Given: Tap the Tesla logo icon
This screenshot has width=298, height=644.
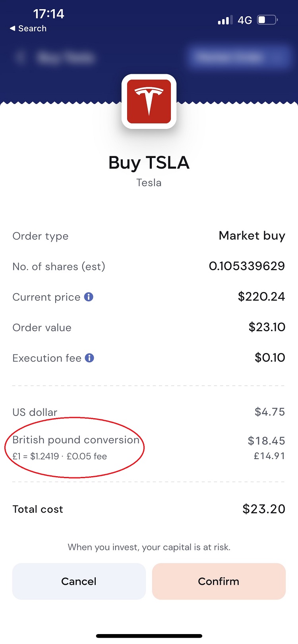Looking at the screenshot, I should tap(149, 102).
